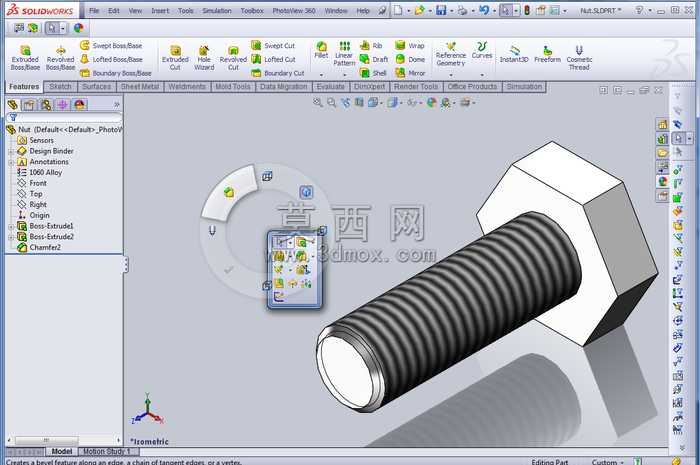Expand the Annotations node

click(x=11, y=162)
